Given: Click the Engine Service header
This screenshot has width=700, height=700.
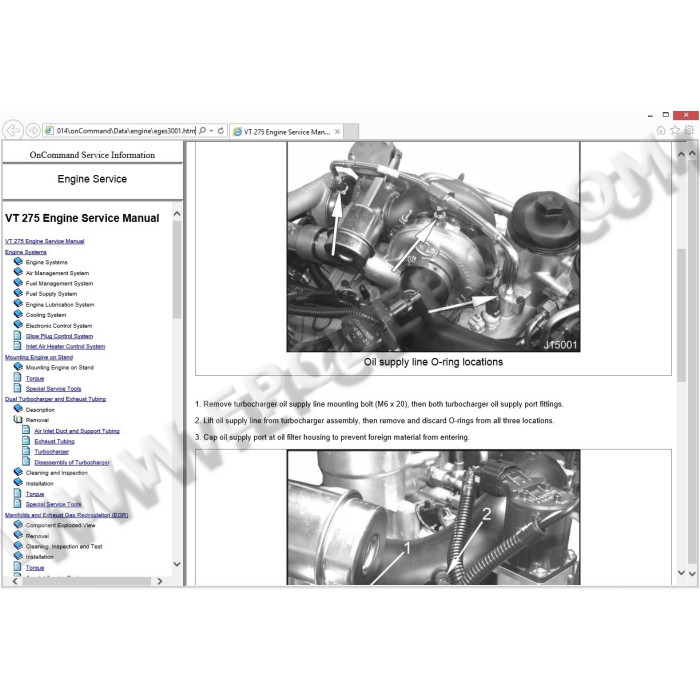Looking at the screenshot, I should click(92, 179).
